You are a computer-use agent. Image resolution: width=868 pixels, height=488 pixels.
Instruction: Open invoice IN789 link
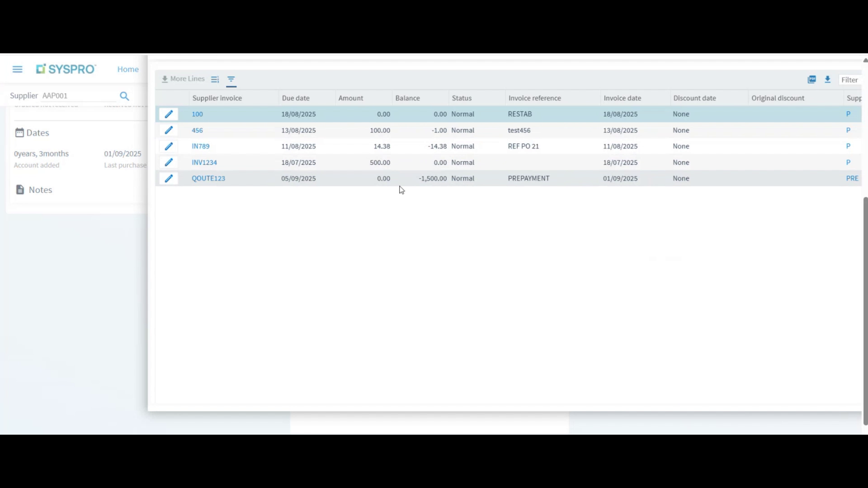tap(201, 146)
